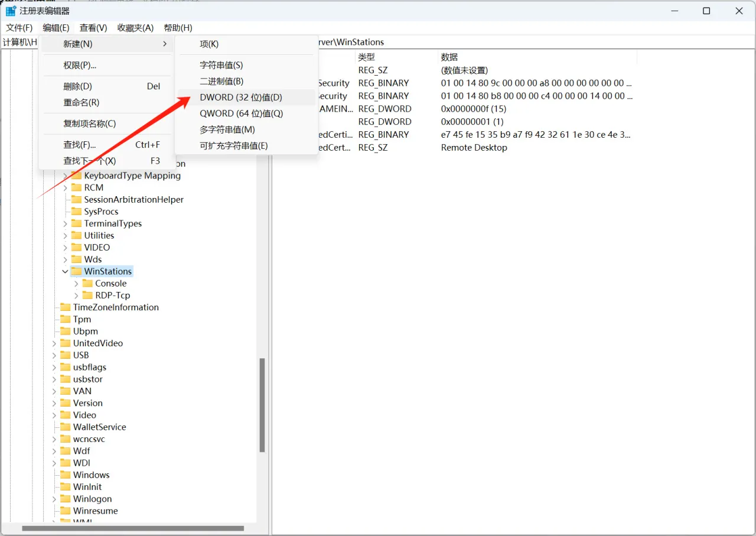Expand the usbstor key
The height and width of the screenshot is (536, 756).
[x=54, y=379]
